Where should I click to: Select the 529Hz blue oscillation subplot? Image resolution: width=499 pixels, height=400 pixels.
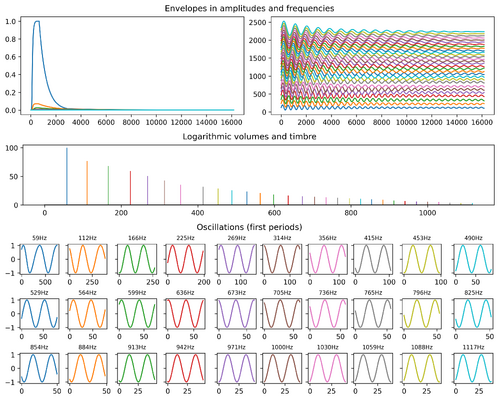[39, 314]
